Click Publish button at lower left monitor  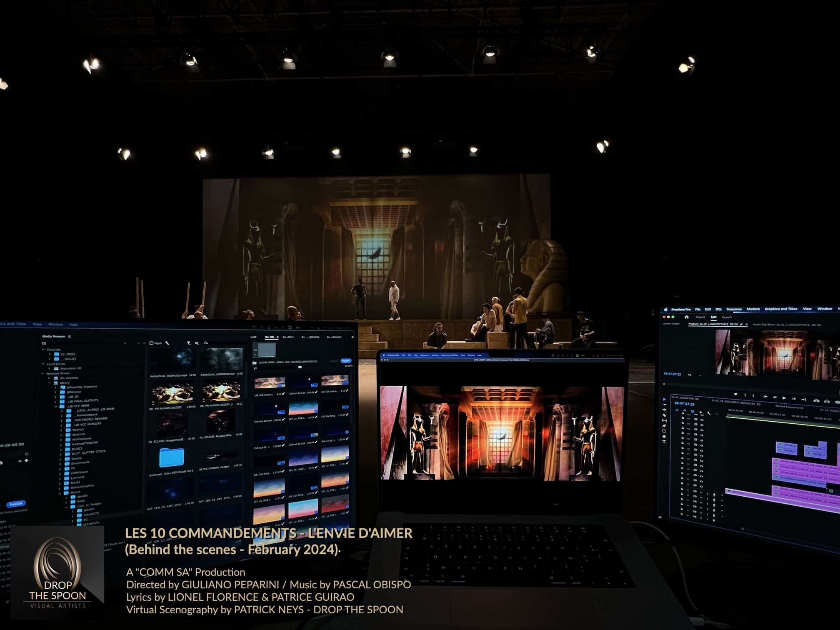point(16,504)
